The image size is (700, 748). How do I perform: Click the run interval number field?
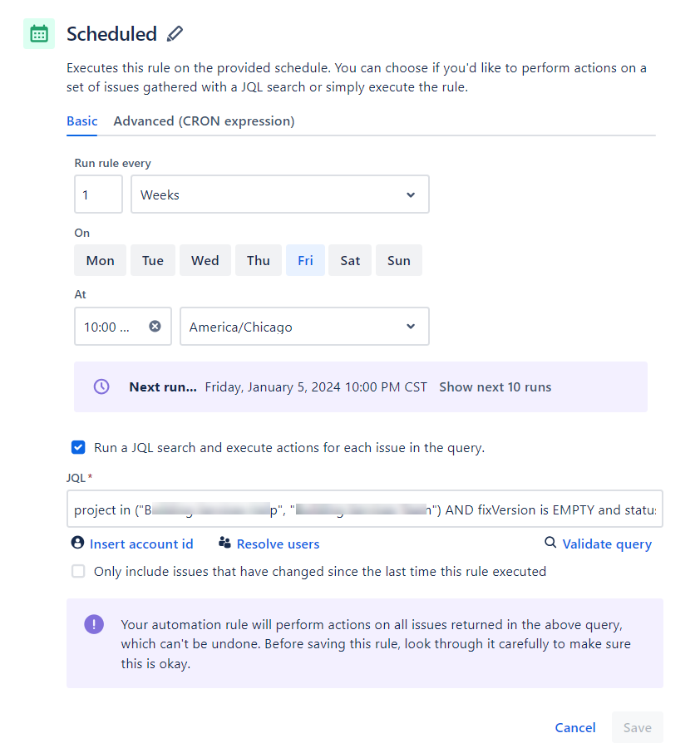point(97,194)
